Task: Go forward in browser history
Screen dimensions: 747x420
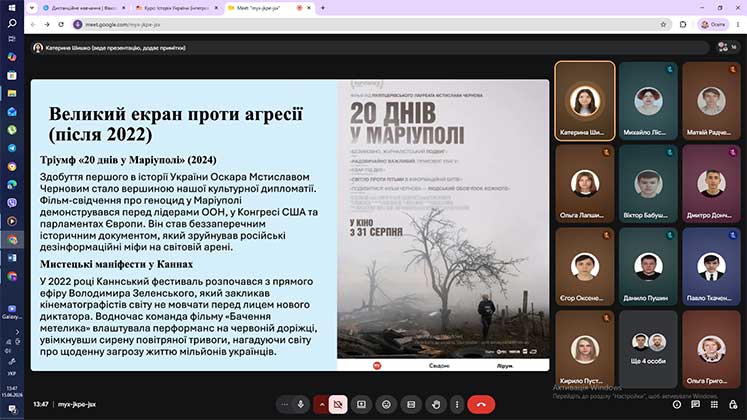Action: [x=47, y=24]
